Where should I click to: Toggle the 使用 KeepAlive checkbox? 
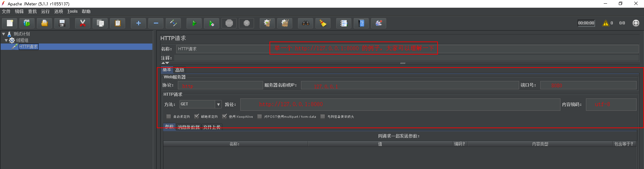coord(225,116)
